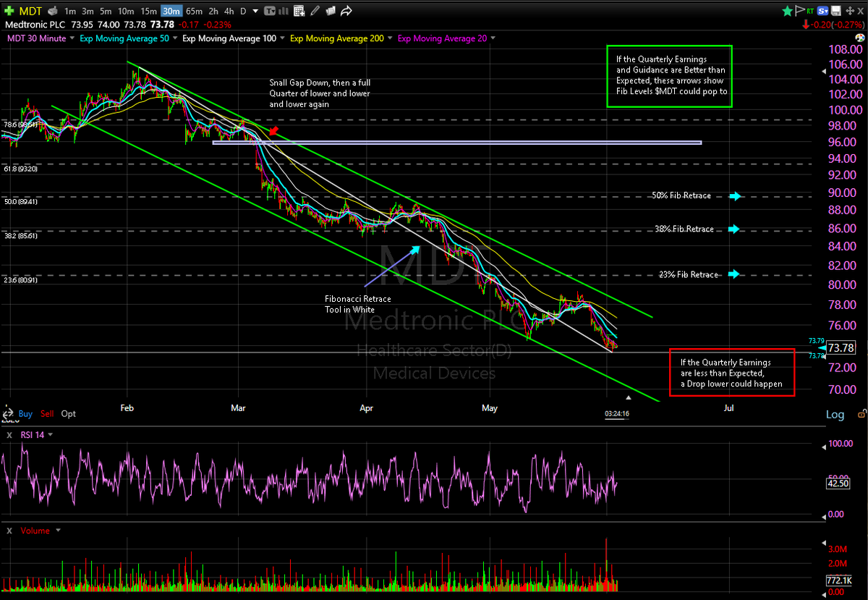868x600 pixels.
Task: Open the MDT 30 Minute dropdown
Action: 72,38
